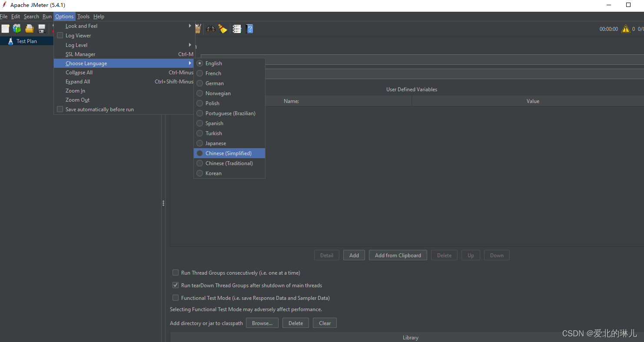Screen dimensions: 644x342
Task: Click the Help question-mark book icon
Action: (249, 29)
